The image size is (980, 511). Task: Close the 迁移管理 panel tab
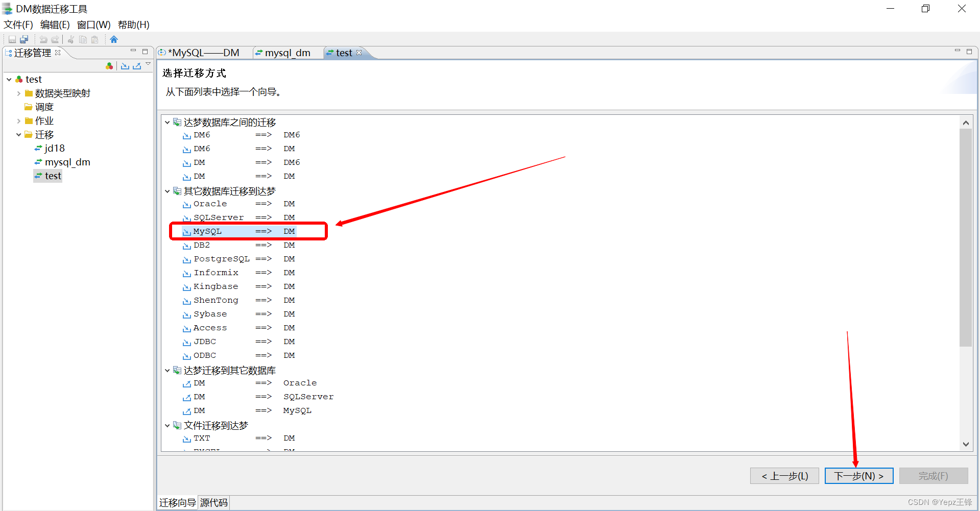click(58, 52)
